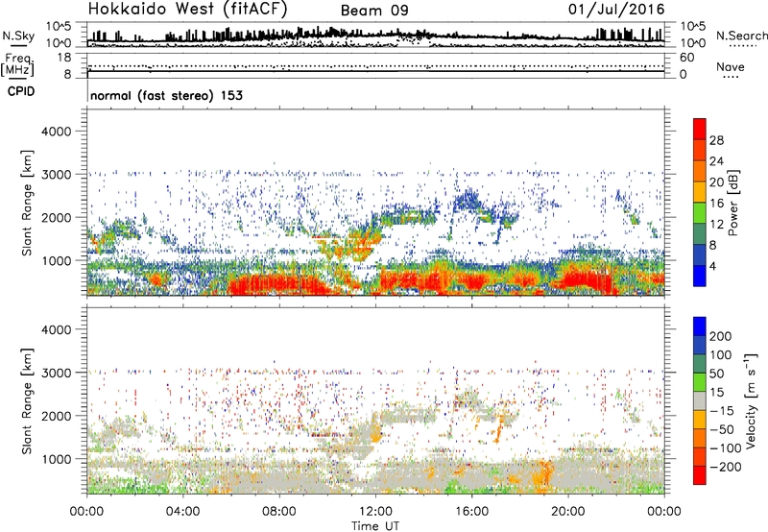Click the red top segment of the power color bar
This screenshot has width=768, height=532.
700,129
